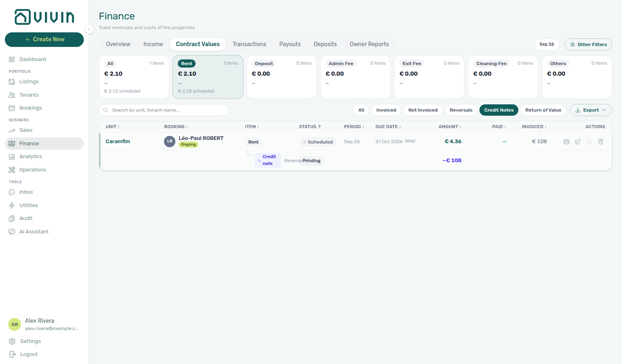Open the Dashboard icon in sidebar
The height and width of the screenshot is (364, 622).
12,59
